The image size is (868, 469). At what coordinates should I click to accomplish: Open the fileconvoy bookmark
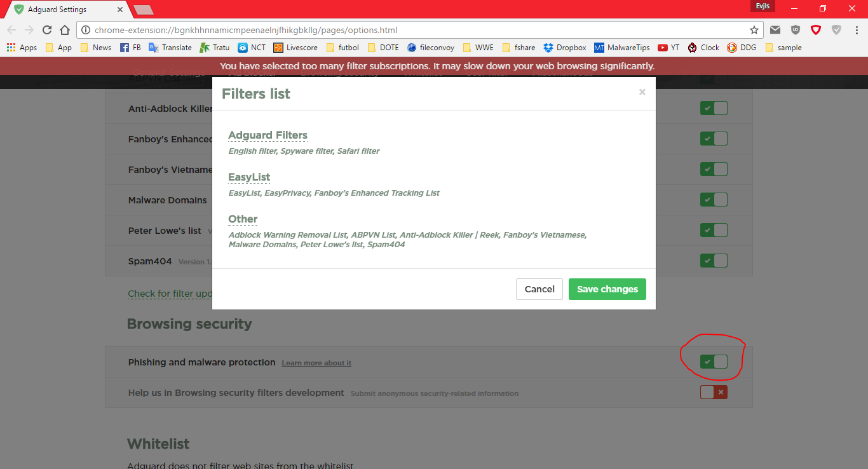pos(430,48)
